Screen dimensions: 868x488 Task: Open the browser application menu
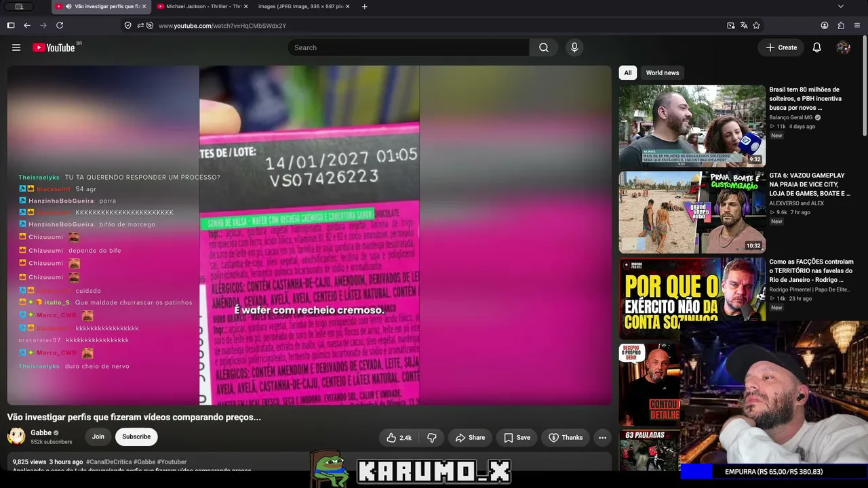pos(857,25)
